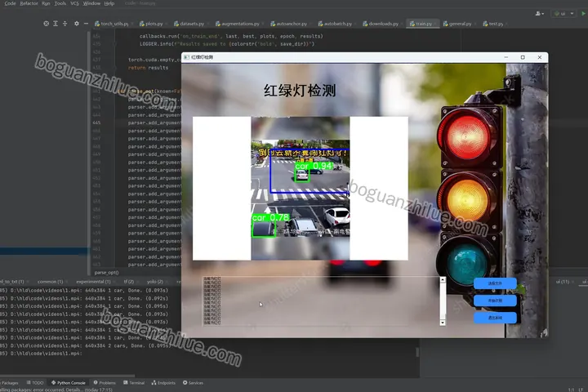Click the callbacks.run code line
The width and height of the screenshot is (588, 392).
coord(231,37)
